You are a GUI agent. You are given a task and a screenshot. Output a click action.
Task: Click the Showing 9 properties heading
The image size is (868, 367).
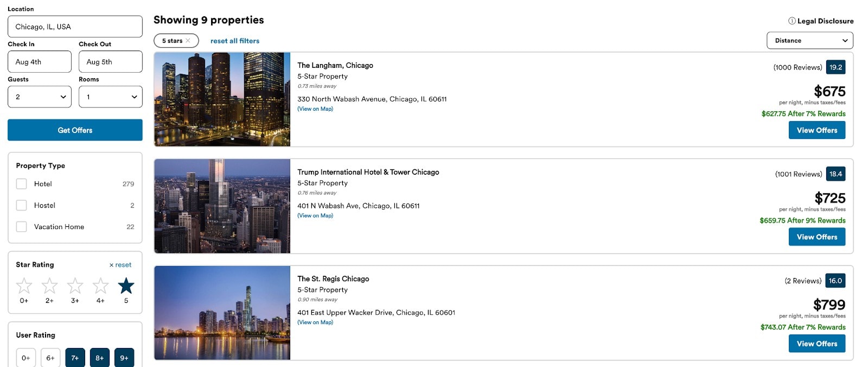pos(209,20)
